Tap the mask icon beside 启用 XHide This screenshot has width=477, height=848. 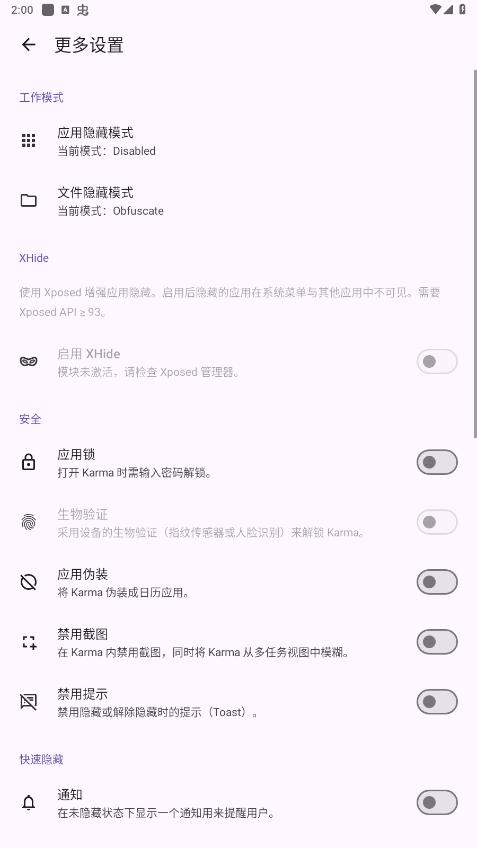(29, 361)
